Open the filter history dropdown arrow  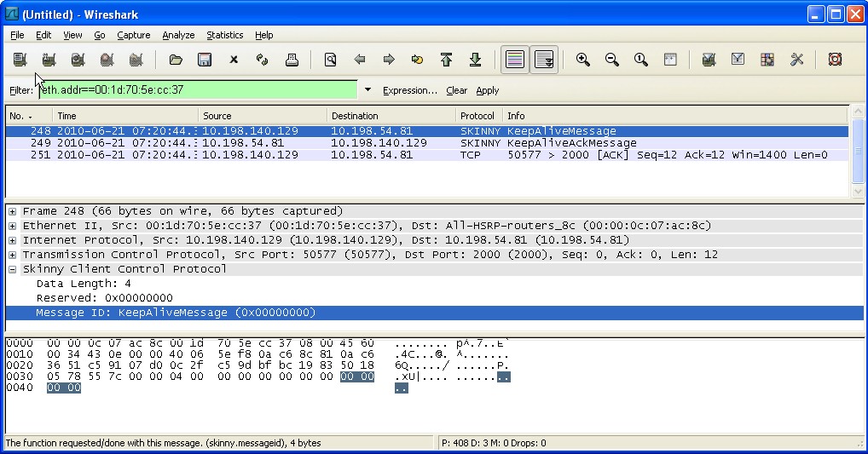[368, 89]
